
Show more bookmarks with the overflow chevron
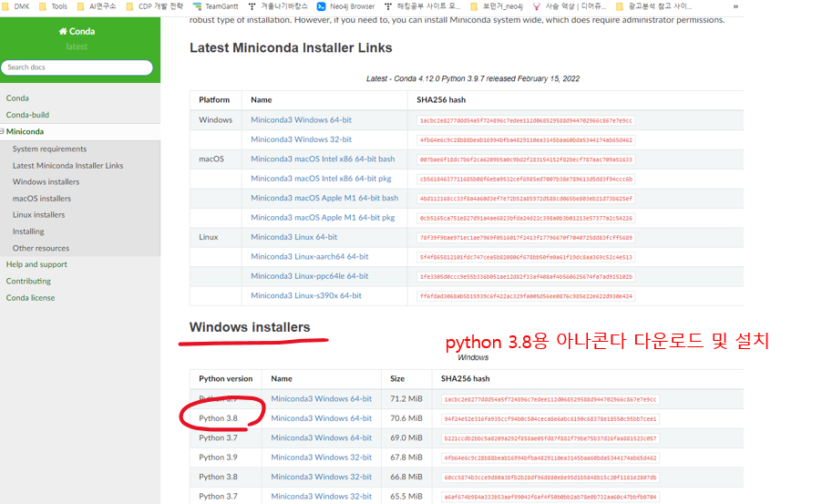tap(735, 6)
